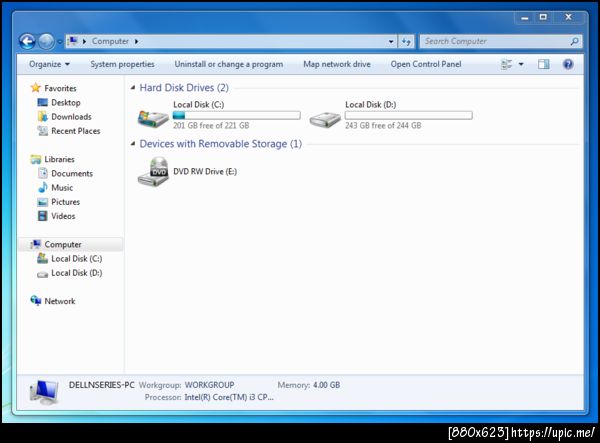The image size is (600, 443).
Task: Click Local Disk (C:) label in main pane
Action: coord(199,104)
